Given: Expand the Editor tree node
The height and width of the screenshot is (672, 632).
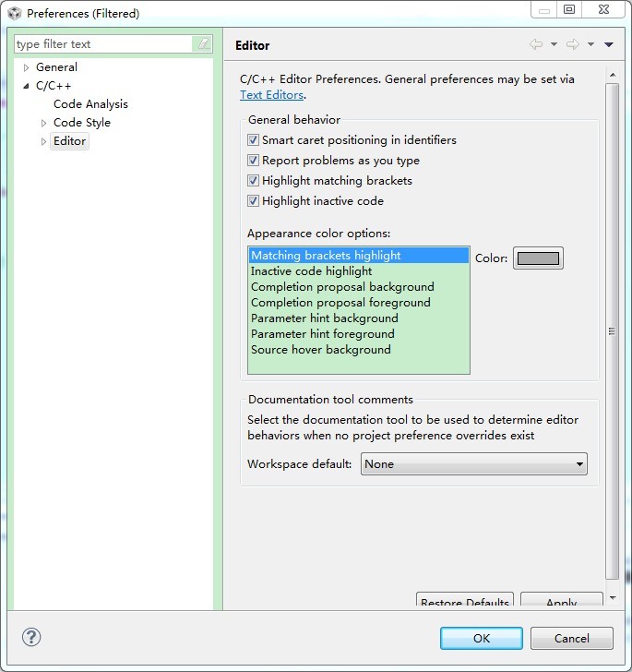Looking at the screenshot, I should (43, 141).
